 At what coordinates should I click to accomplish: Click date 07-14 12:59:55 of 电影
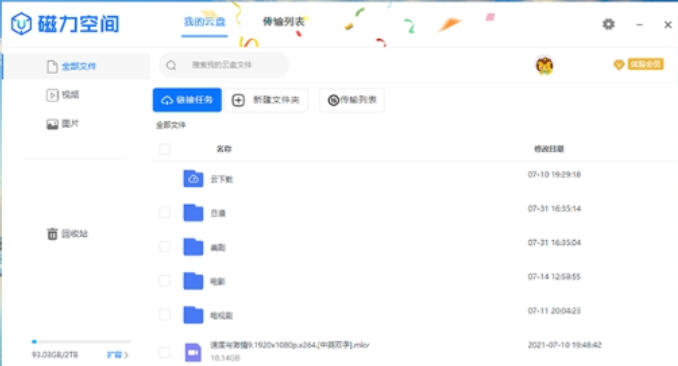click(x=554, y=276)
